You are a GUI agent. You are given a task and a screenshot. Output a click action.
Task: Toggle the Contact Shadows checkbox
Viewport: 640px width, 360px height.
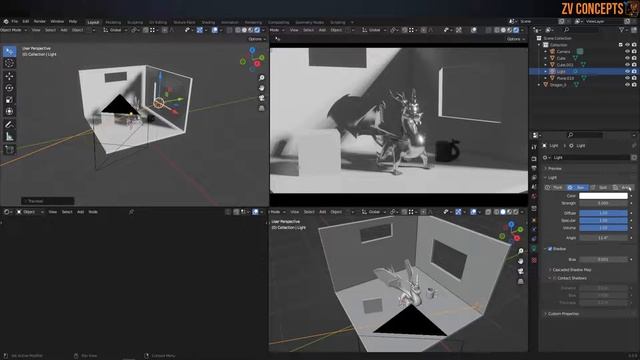tap(554, 278)
